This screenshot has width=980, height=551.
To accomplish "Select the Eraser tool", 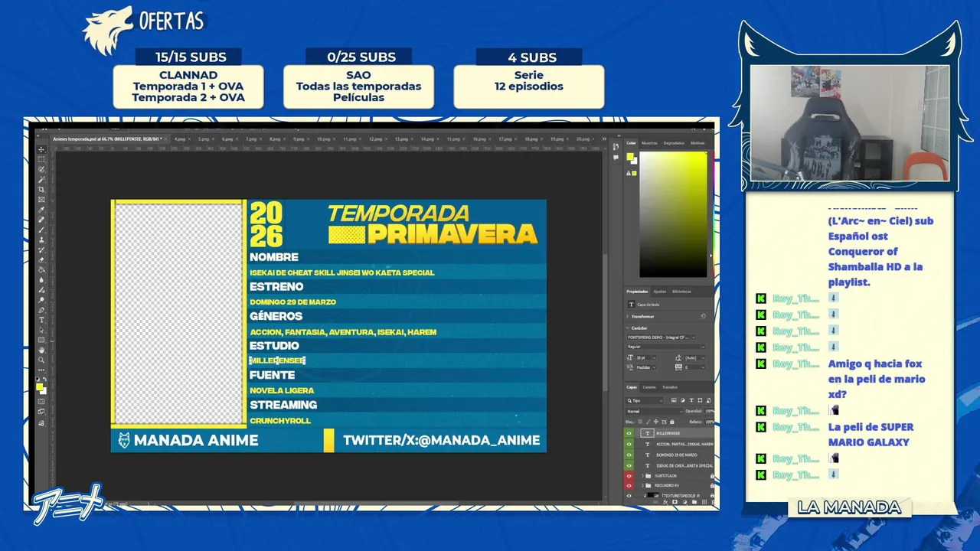I will (41, 259).
